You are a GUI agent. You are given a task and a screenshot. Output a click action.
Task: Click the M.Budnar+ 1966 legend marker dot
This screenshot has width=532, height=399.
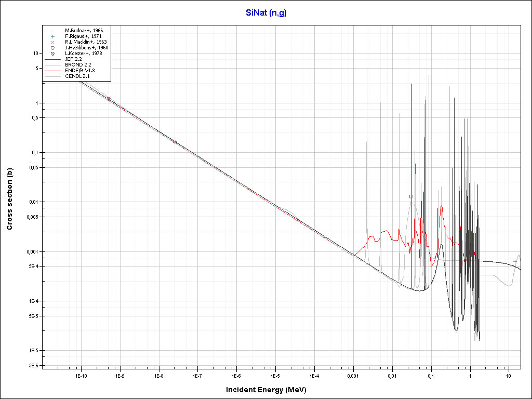52,31
